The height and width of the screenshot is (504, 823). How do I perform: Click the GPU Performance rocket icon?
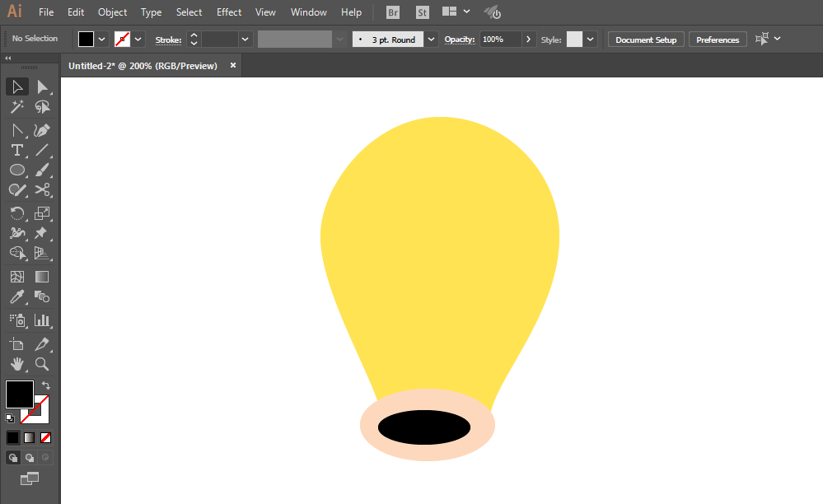[x=493, y=12]
